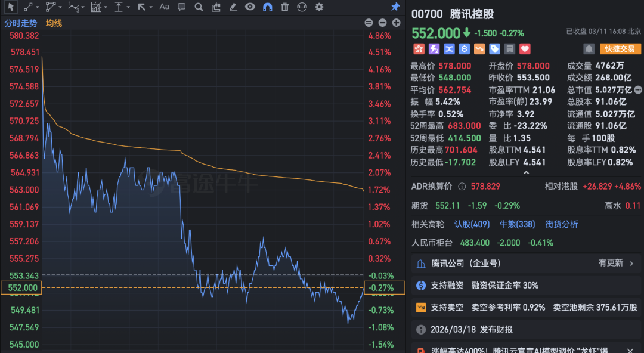
Task: Toggle the pin toolbar icon
Action: tap(395, 7)
